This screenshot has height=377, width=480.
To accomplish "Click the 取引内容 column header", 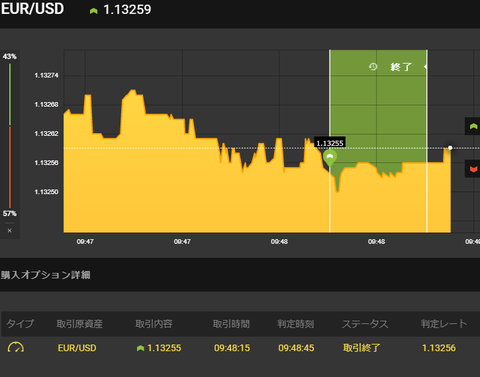I will pyautogui.click(x=154, y=324).
